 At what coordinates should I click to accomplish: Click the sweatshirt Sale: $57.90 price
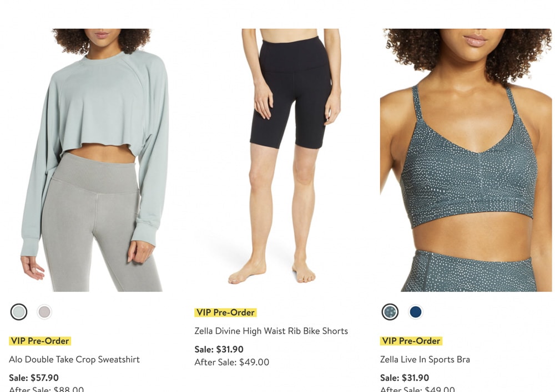click(34, 378)
